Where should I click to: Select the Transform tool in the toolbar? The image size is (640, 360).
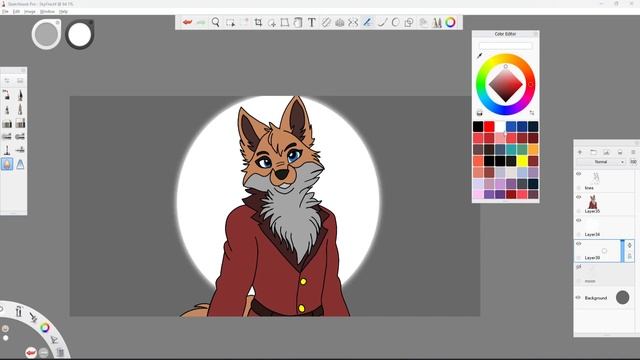pos(285,22)
